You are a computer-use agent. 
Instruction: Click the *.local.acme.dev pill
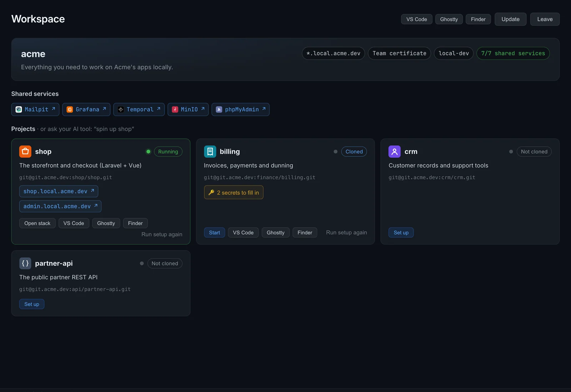[333, 54]
